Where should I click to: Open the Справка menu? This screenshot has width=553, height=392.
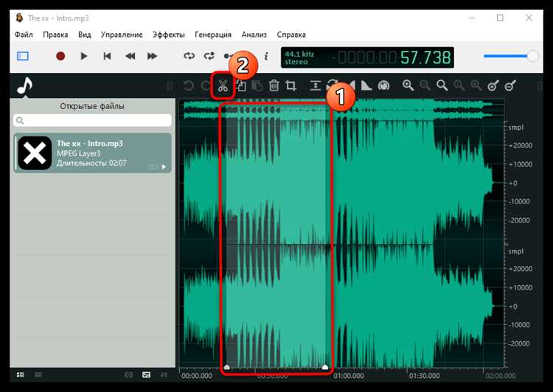point(291,35)
